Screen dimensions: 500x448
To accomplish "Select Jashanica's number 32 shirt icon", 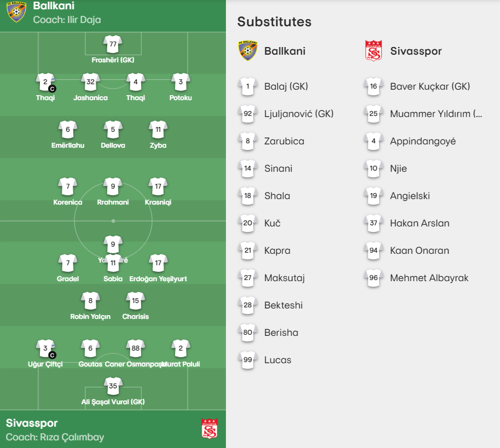I will 91,82.
